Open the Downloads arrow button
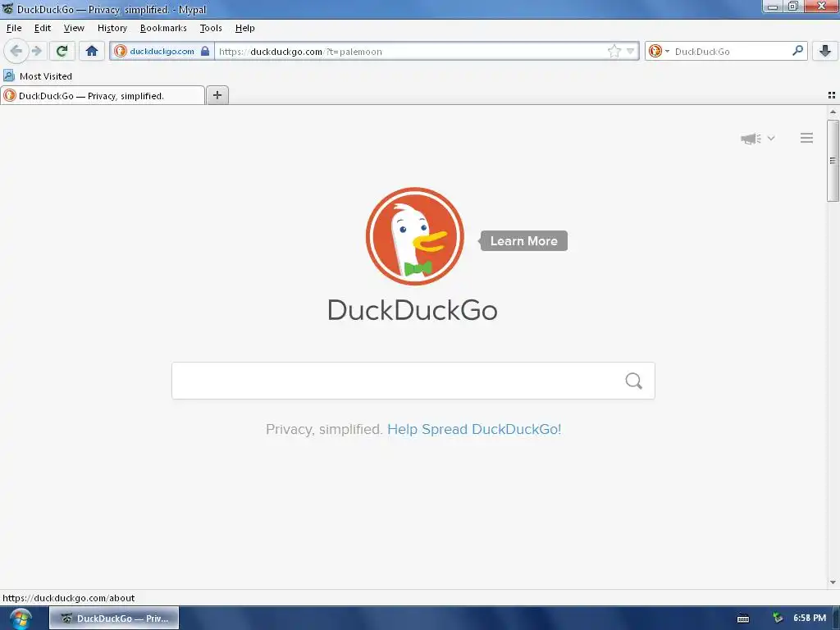This screenshot has width=840, height=630. [825, 51]
